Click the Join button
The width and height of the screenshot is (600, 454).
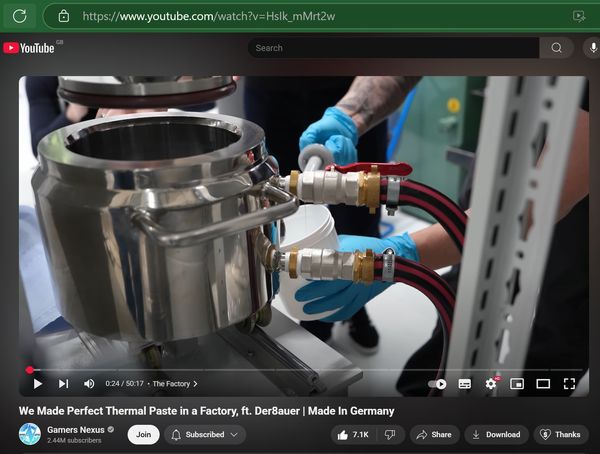[x=143, y=434]
